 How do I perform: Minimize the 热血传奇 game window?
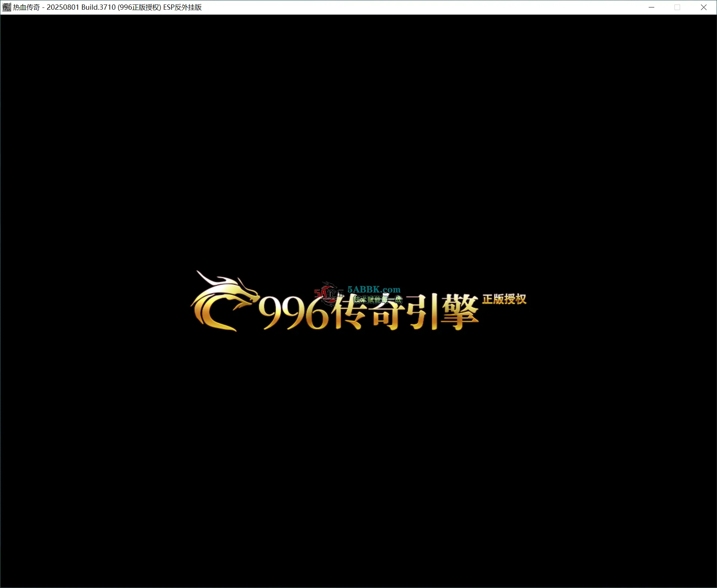tap(651, 7)
